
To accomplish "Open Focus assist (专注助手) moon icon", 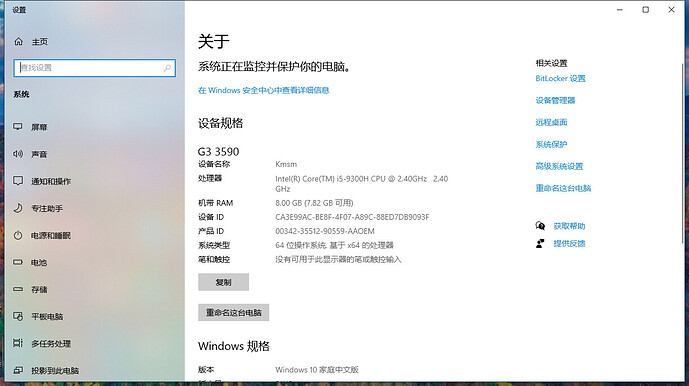I will tap(18, 208).
